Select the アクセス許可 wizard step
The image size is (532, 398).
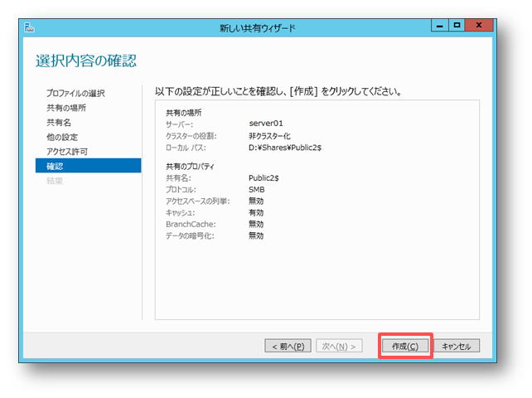[67, 152]
